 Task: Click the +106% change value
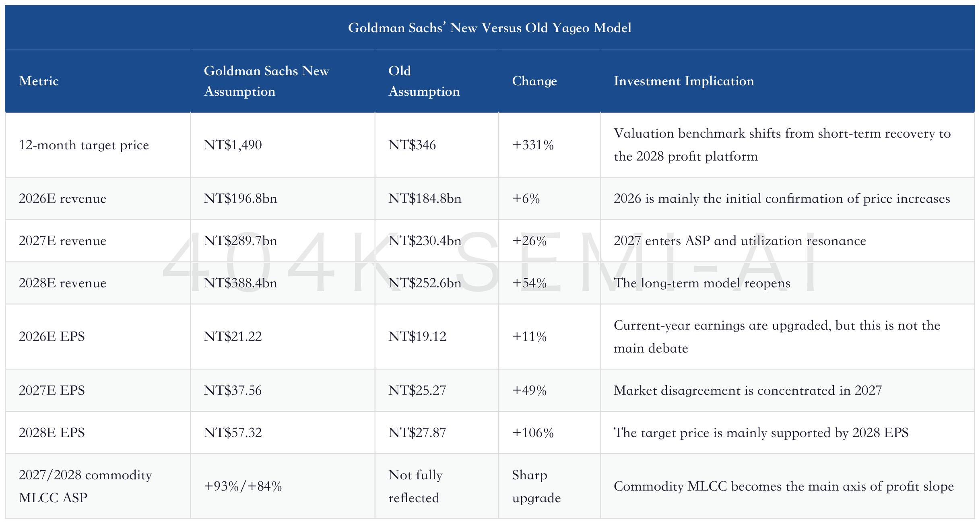coord(533,433)
